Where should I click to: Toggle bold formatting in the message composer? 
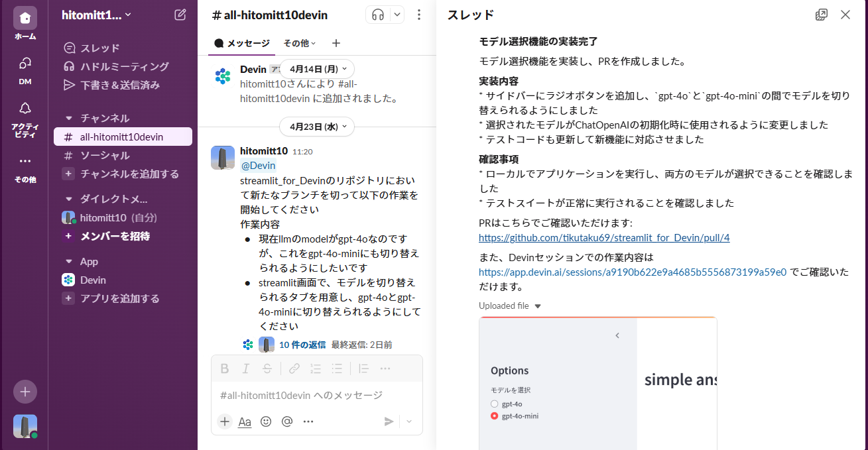(225, 368)
